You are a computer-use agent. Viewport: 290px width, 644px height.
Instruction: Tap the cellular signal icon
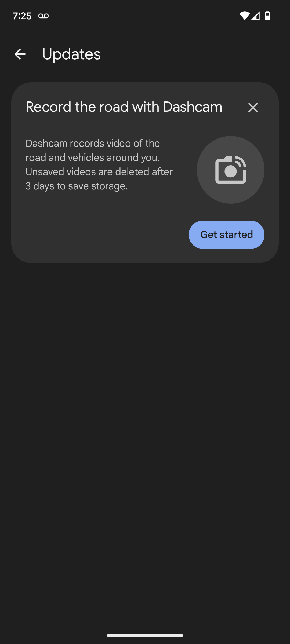[x=256, y=16]
